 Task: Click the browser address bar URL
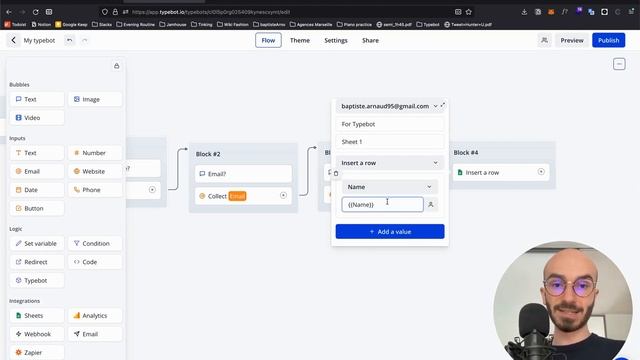(211, 12)
